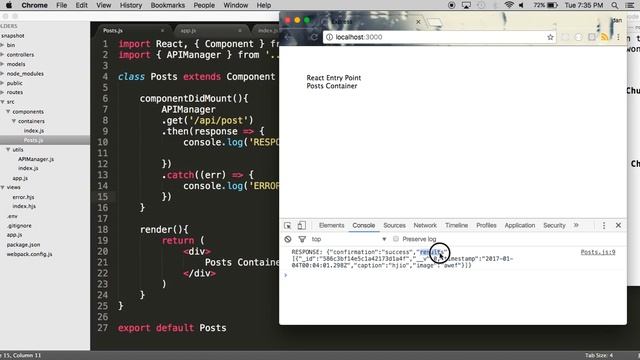
Task: Click the AirPlay display icon
Action: [466, 5]
